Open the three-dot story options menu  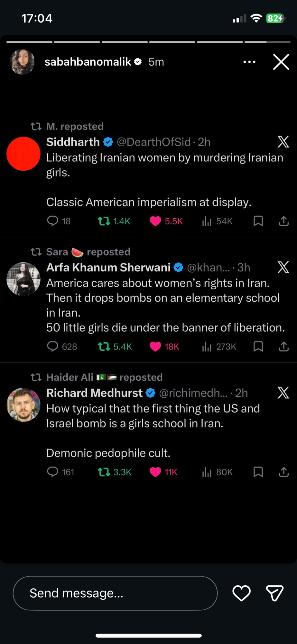(x=249, y=62)
